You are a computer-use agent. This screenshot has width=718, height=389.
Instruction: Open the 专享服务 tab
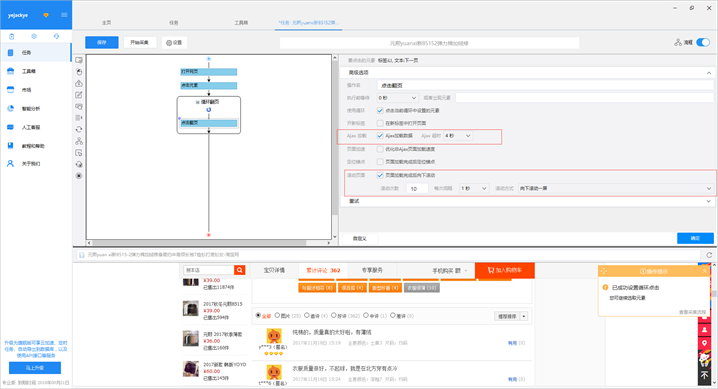(372, 270)
